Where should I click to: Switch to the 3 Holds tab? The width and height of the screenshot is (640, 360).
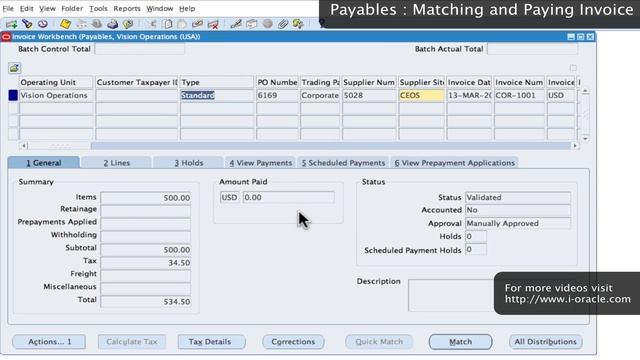(x=189, y=162)
